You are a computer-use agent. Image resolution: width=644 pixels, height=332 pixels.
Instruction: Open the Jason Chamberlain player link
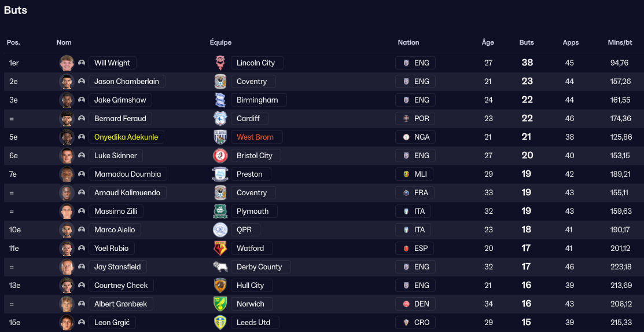(127, 82)
